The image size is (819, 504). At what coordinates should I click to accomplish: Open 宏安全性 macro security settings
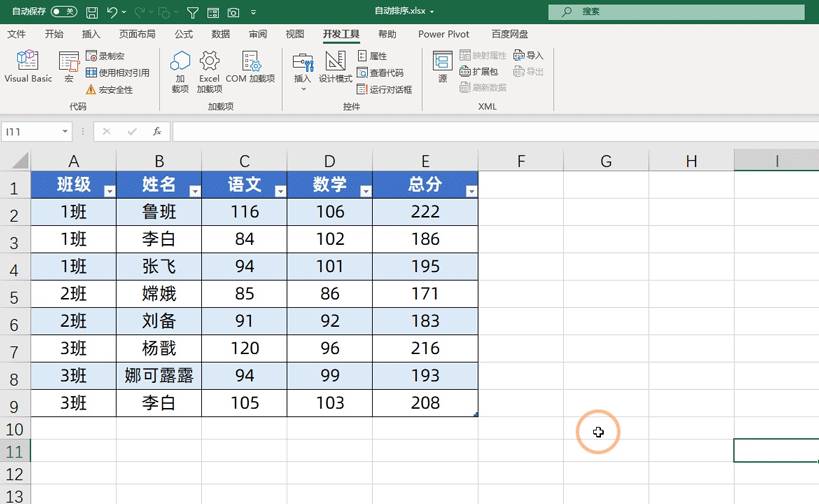(x=109, y=90)
